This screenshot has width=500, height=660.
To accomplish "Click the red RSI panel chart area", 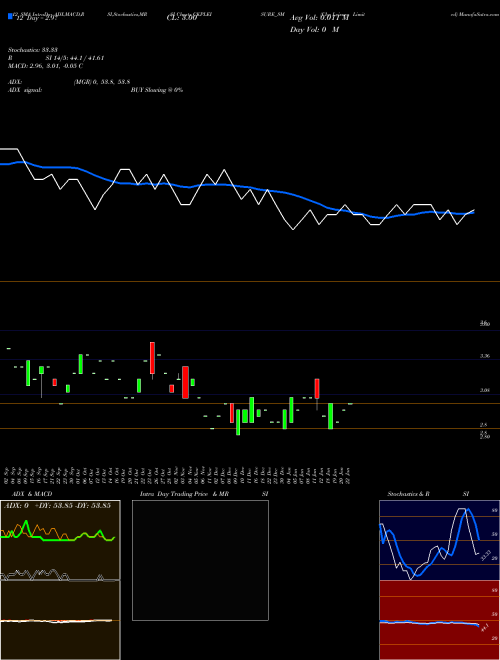I will [439, 620].
